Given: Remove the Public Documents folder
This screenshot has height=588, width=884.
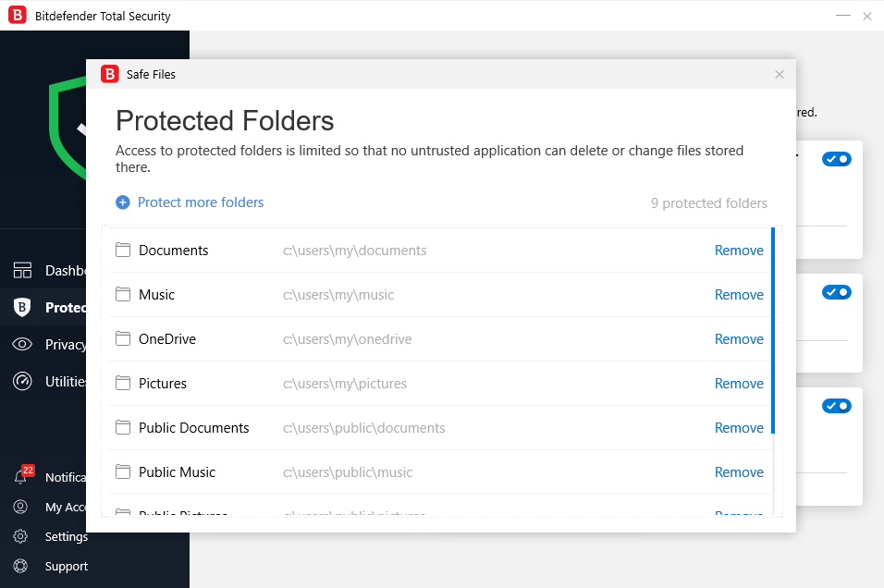Looking at the screenshot, I should 739,428.
